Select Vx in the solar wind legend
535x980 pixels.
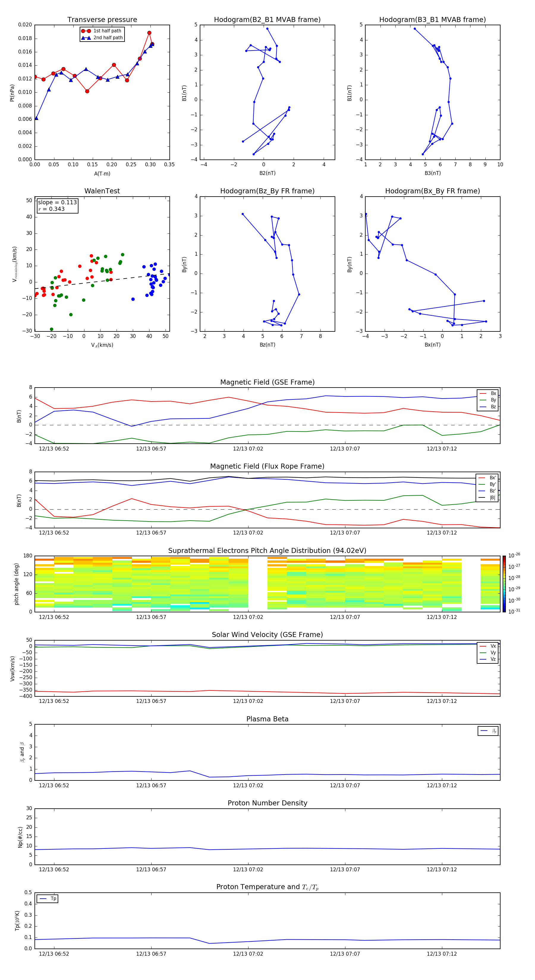488,646
